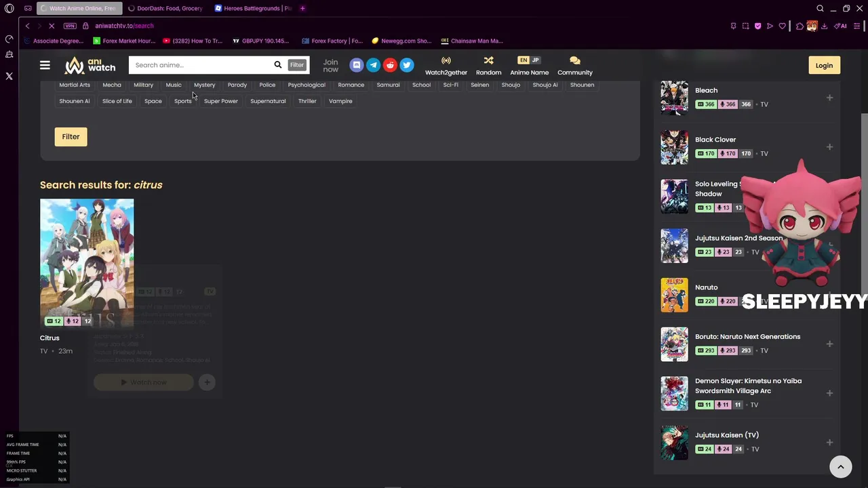Open the tab search magnifier icon
The width and height of the screenshot is (868, 488).
[820, 8]
